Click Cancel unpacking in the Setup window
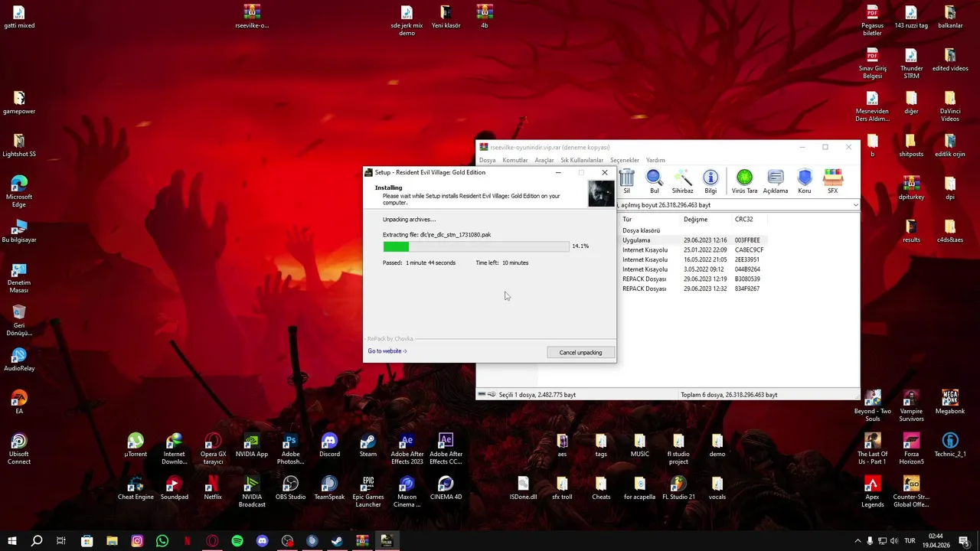Viewport: 980px width, 551px height. (x=580, y=353)
